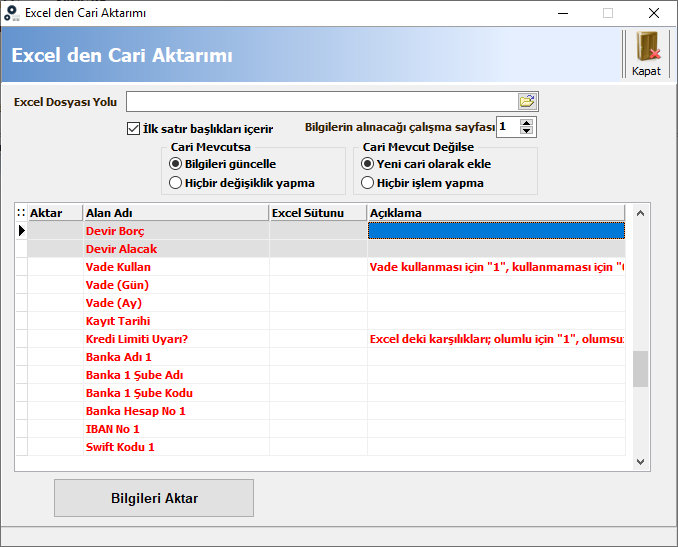The width and height of the screenshot is (678, 547).
Task: Click the grid corner selector dots icon
Action: tap(21, 213)
